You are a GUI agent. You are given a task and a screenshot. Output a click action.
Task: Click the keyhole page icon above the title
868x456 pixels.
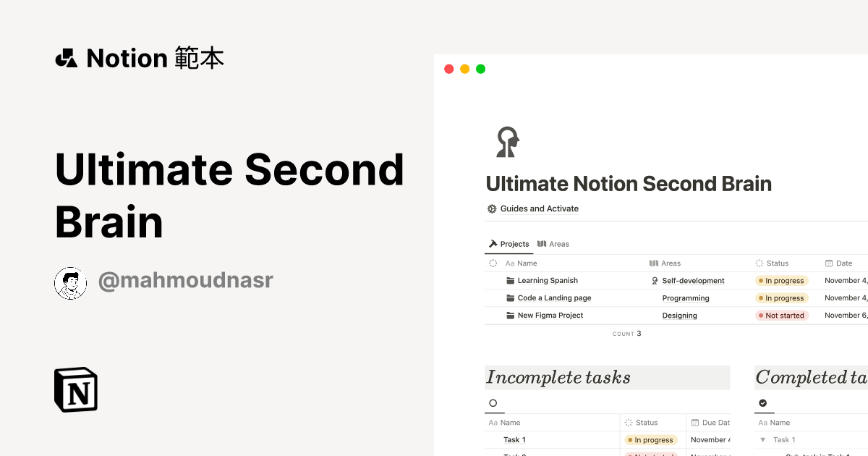tap(506, 142)
